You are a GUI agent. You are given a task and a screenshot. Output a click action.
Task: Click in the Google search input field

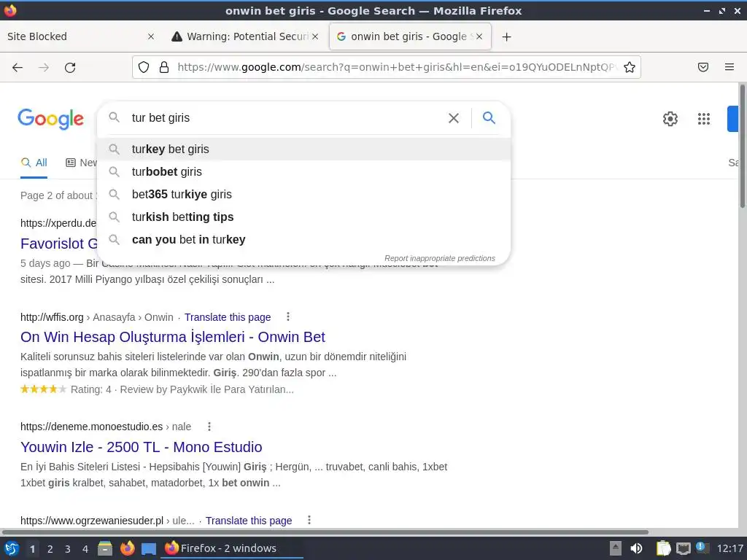click(286, 117)
